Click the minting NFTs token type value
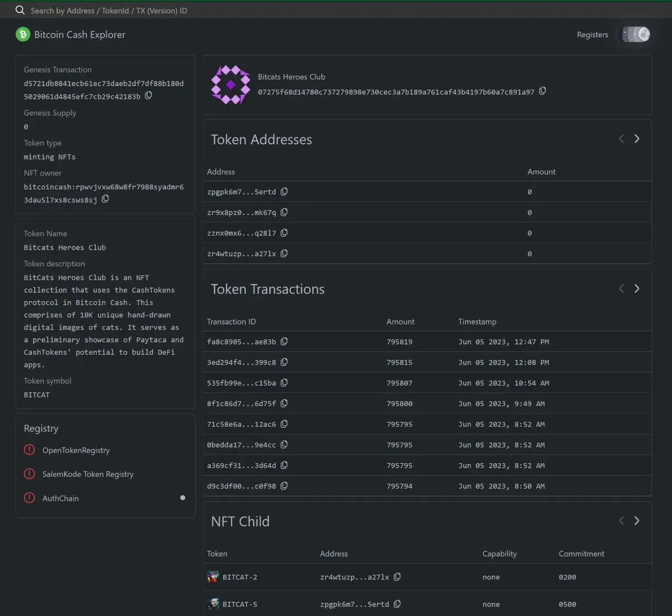The image size is (672, 616). [49, 157]
